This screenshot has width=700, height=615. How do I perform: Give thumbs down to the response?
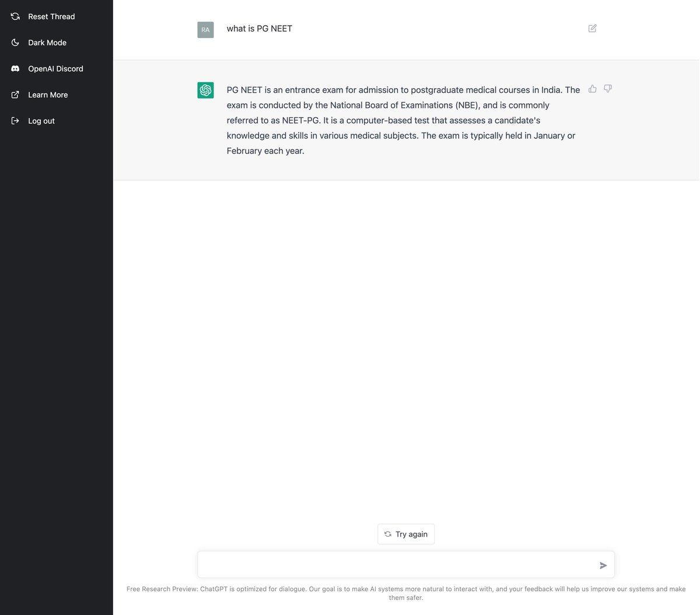coord(608,89)
